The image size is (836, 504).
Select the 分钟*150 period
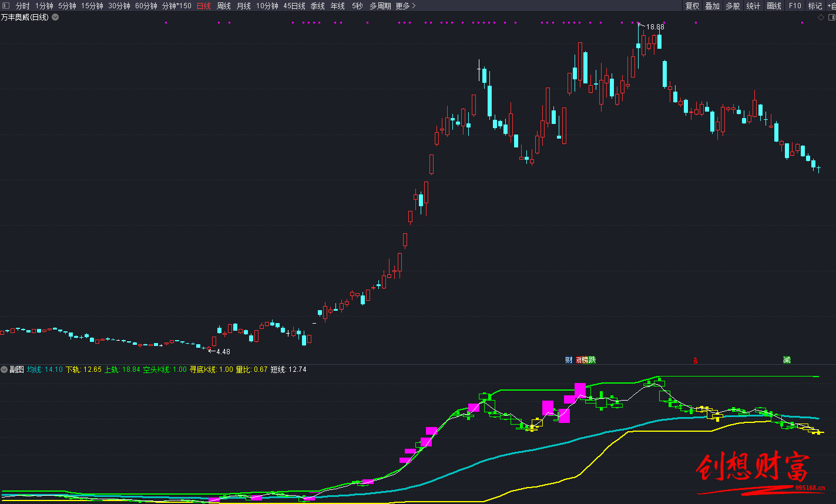[177, 6]
